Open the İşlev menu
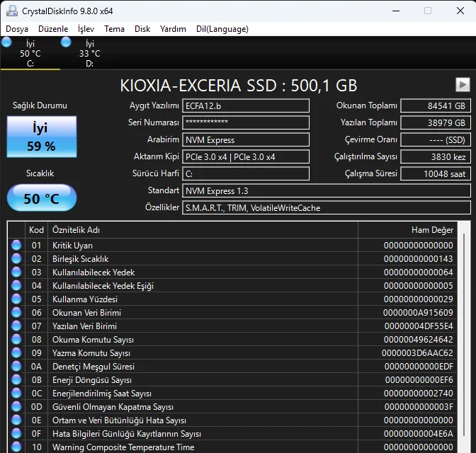The height and width of the screenshot is (453, 476). pos(86,29)
